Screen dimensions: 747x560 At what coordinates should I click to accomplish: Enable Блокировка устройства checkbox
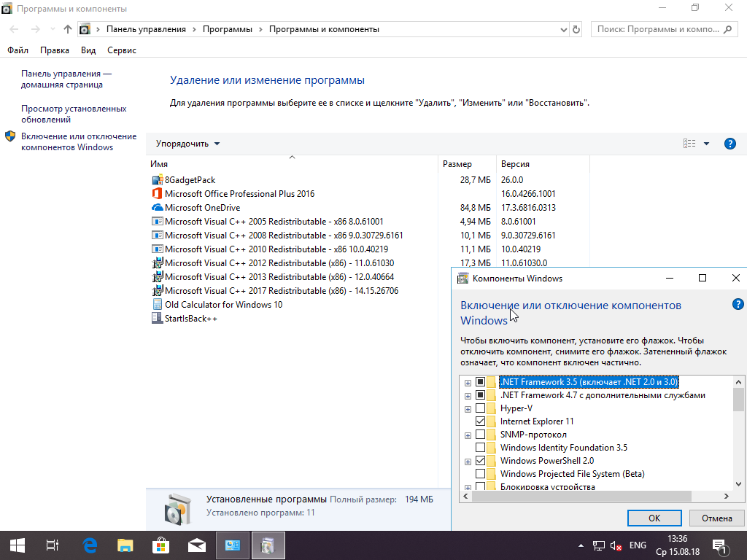[480, 486]
